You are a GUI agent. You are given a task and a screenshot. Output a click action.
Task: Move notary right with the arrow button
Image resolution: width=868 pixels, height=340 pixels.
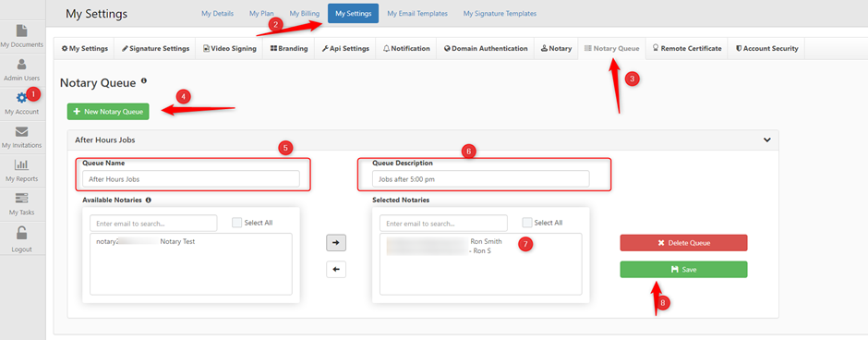(336, 242)
